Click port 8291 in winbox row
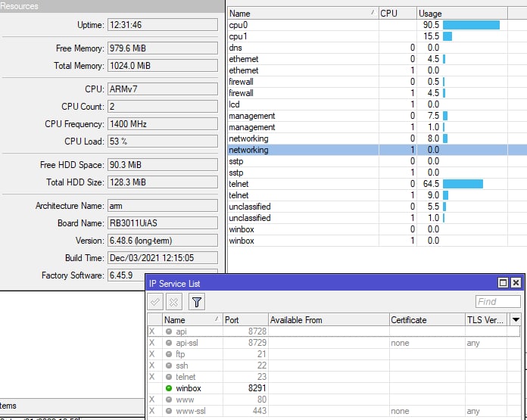This screenshot has height=420, width=527. (x=257, y=388)
